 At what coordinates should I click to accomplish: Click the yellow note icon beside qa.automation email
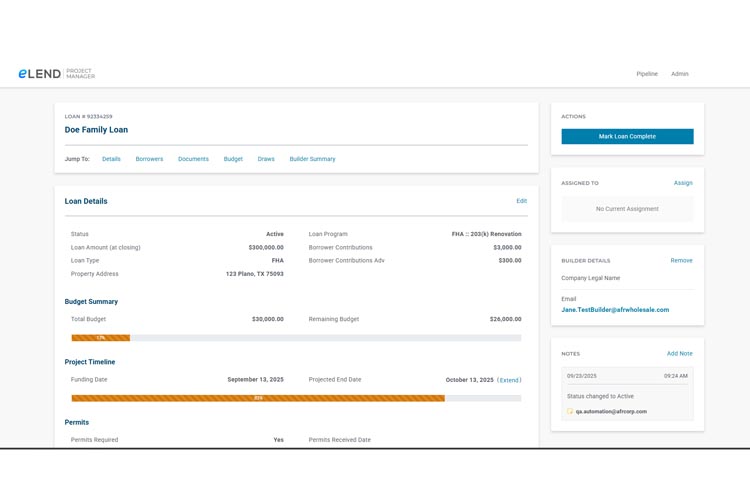(x=570, y=411)
